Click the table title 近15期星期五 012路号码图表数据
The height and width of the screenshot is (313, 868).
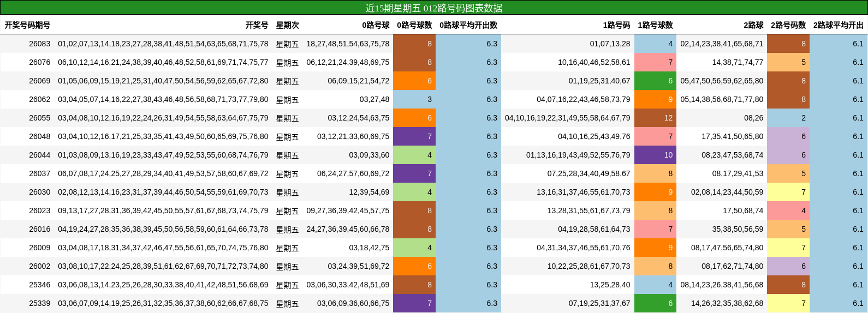click(x=434, y=8)
